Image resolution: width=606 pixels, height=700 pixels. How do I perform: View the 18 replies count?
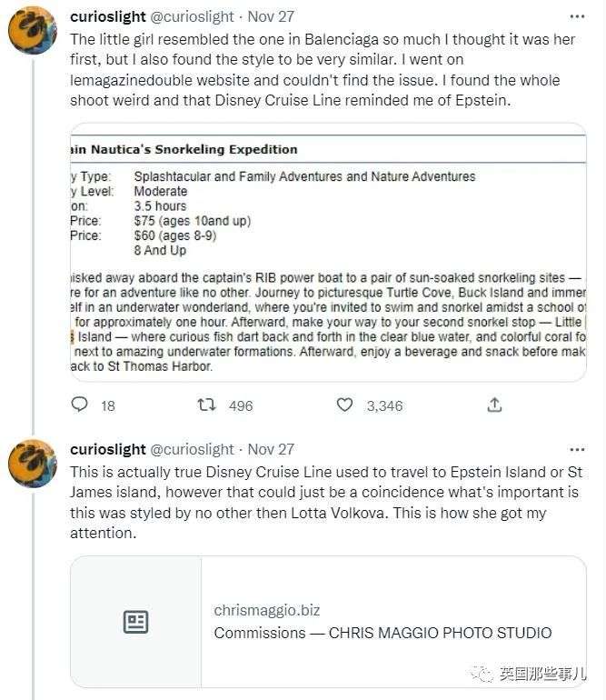coord(107,405)
